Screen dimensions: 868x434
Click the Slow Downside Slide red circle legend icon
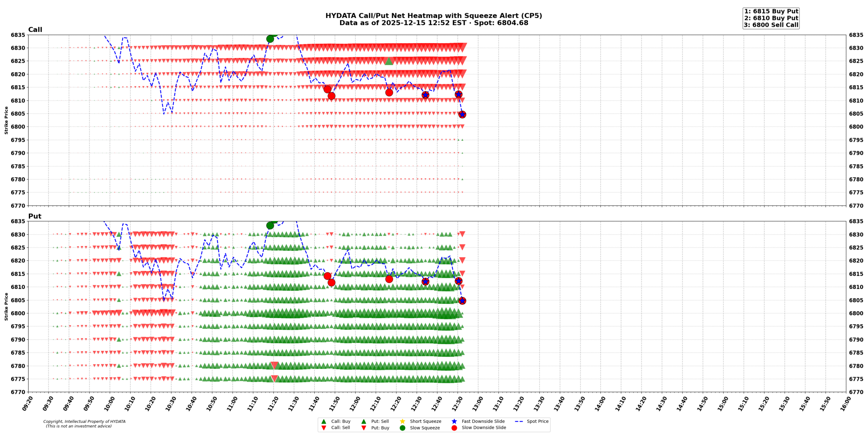[454, 428]
